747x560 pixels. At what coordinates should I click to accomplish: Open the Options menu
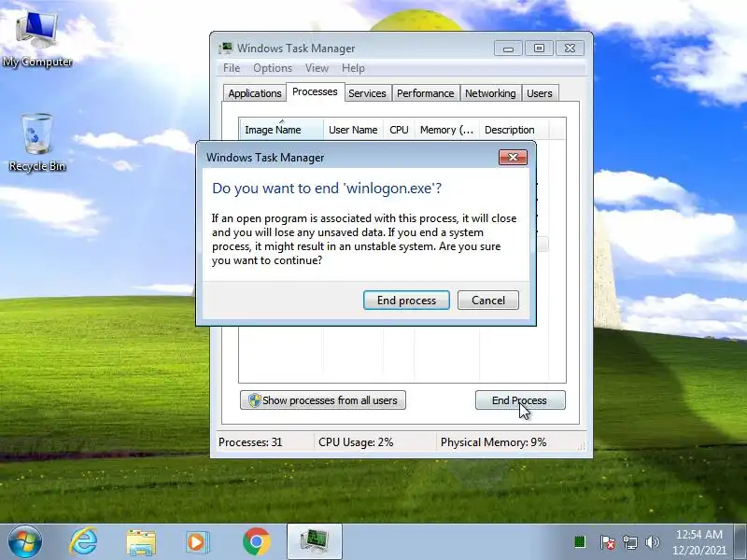273,68
